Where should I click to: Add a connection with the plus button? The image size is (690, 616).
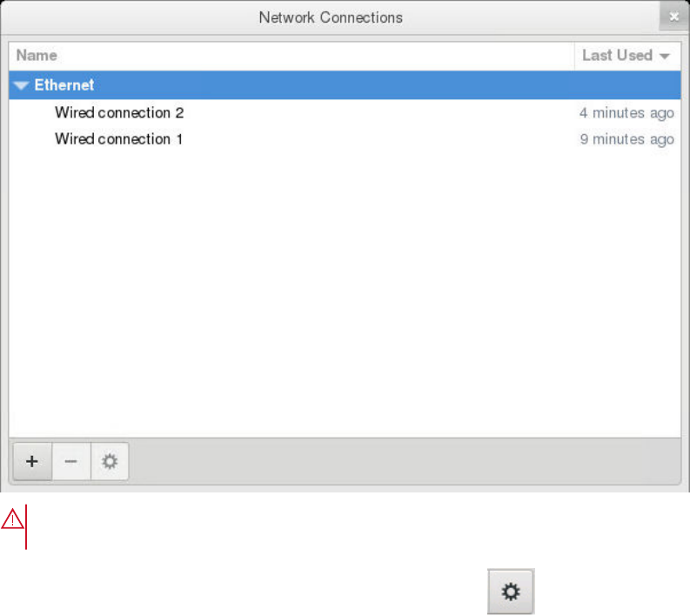(32, 461)
